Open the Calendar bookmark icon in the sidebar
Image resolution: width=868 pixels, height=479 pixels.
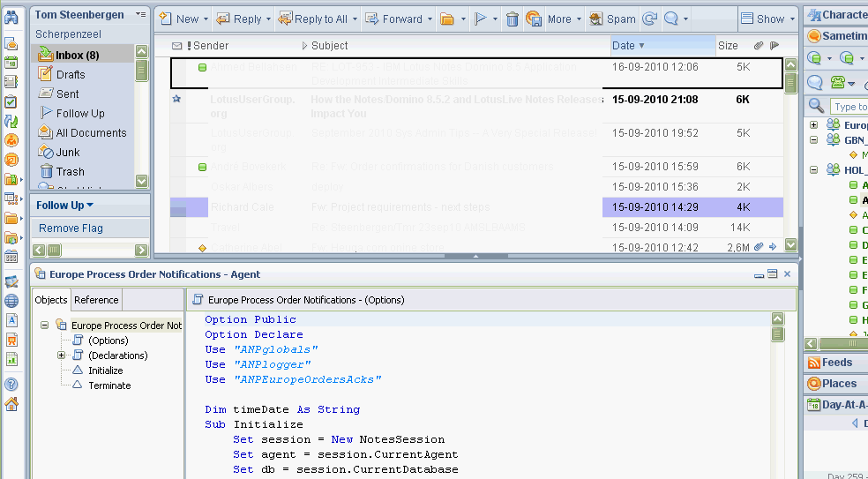point(11,63)
